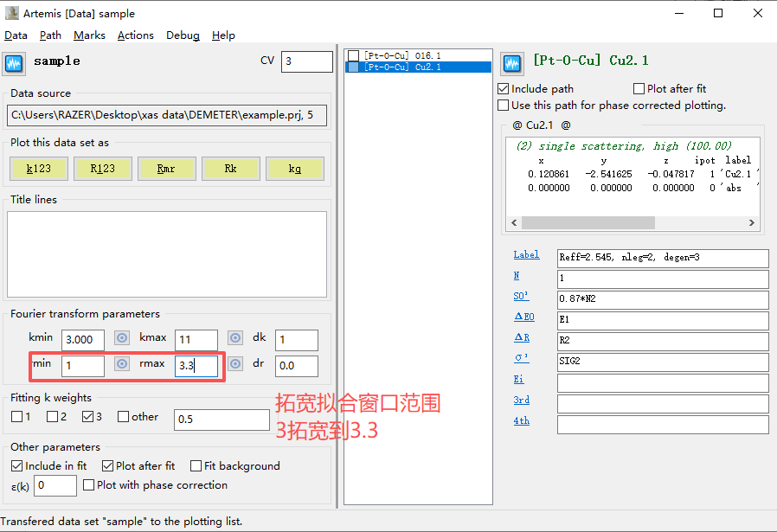The image size is (777, 532).
Task: Check the [Pt-O-Cu] O16.1 path box
Action: (x=353, y=55)
